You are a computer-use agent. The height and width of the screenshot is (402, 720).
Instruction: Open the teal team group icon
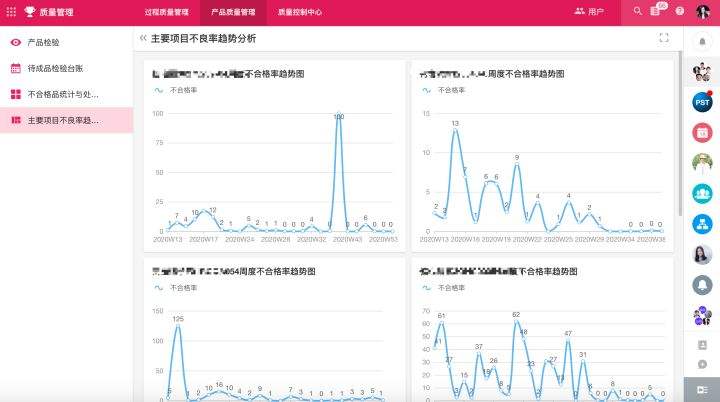pyautogui.click(x=702, y=193)
